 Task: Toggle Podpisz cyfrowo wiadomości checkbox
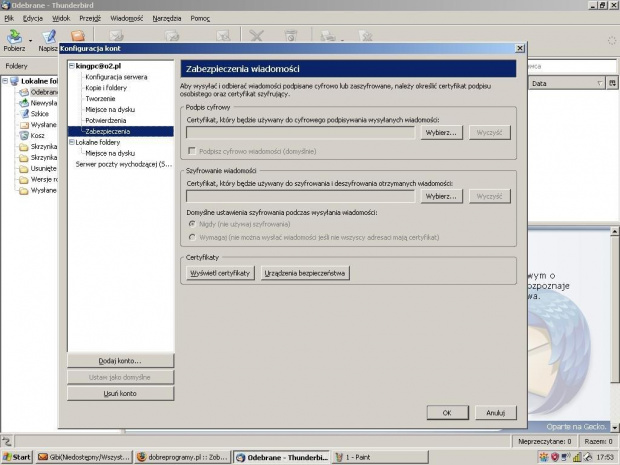192,151
